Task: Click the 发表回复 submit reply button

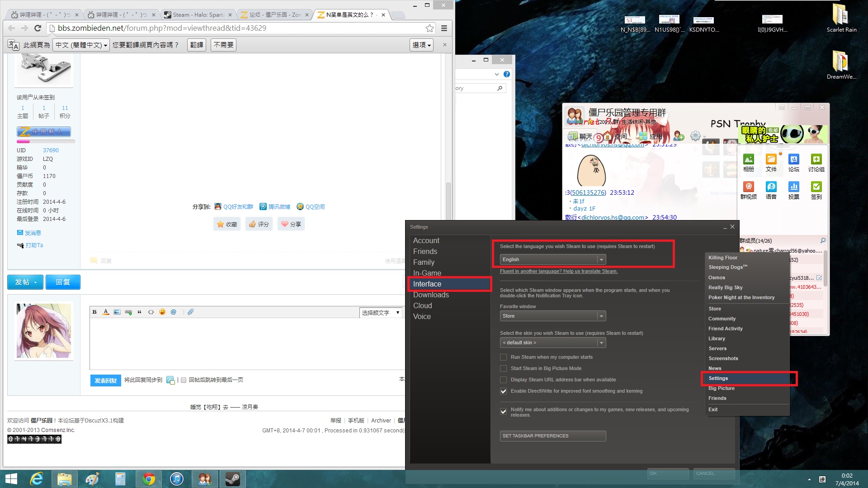Action: coord(105,380)
